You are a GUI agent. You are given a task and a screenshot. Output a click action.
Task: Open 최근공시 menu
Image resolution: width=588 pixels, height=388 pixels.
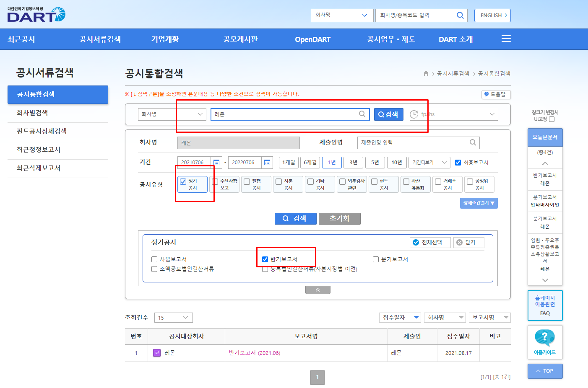pos(21,39)
